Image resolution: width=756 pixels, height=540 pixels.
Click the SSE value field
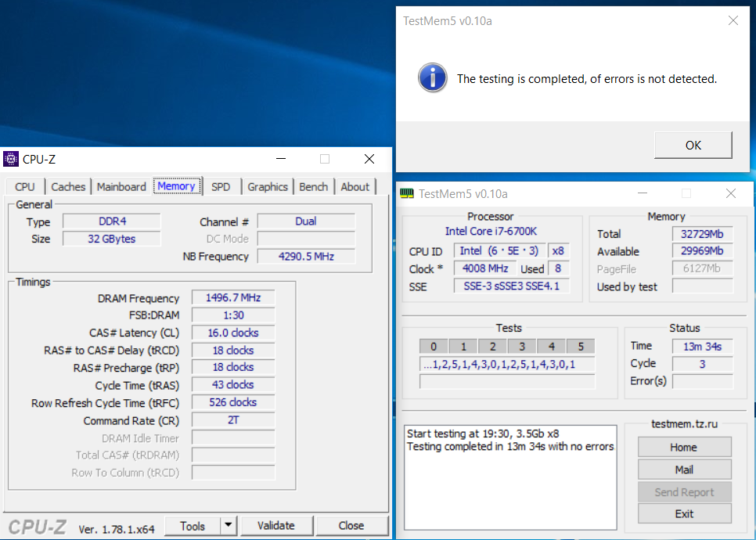pyautogui.click(x=512, y=286)
